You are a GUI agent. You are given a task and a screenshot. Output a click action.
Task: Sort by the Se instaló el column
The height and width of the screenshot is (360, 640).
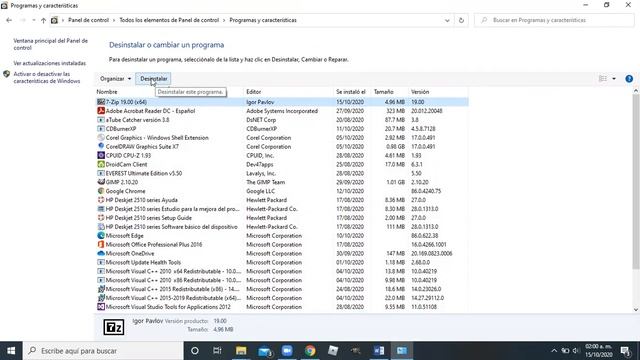tap(352, 92)
